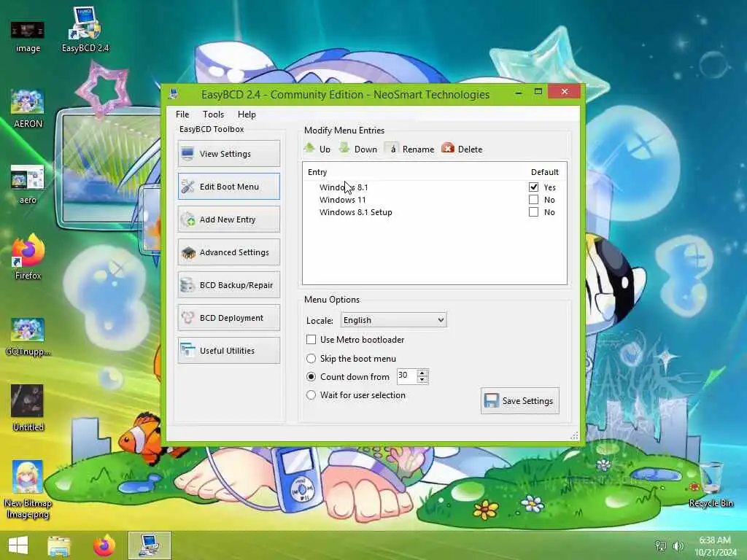Open the network tray icon
The image size is (747, 560).
661,545
